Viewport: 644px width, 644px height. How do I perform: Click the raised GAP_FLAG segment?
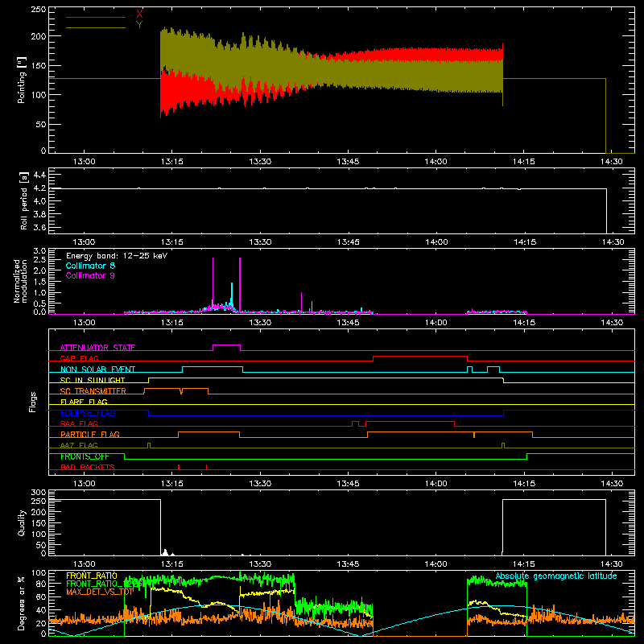420,357
